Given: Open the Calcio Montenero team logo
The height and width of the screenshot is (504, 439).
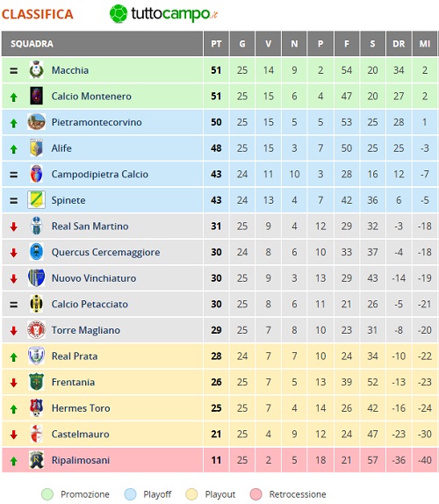Looking at the screenshot, I should click(36, 96).
